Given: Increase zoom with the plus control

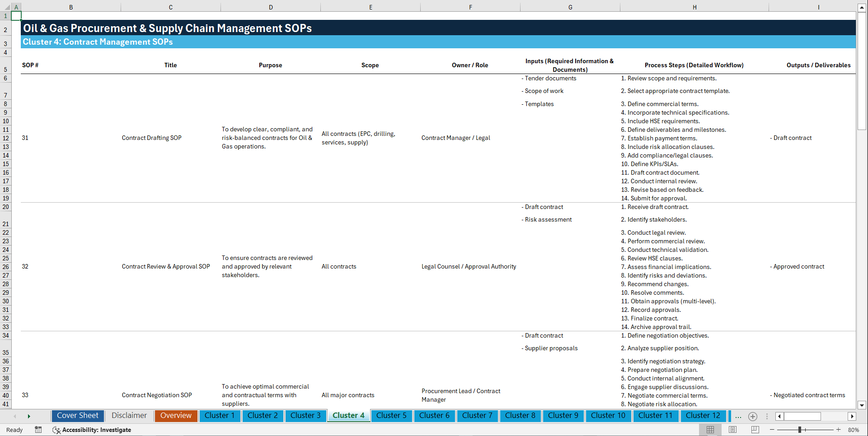Looking at the screenshot, I should tap(838, 430).
